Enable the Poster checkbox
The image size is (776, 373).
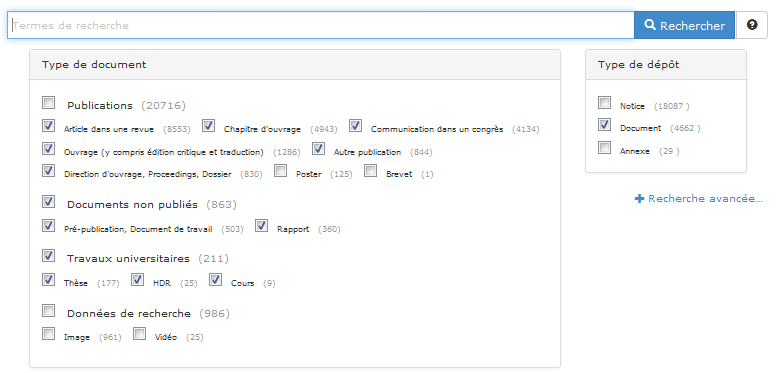(281, 171)
